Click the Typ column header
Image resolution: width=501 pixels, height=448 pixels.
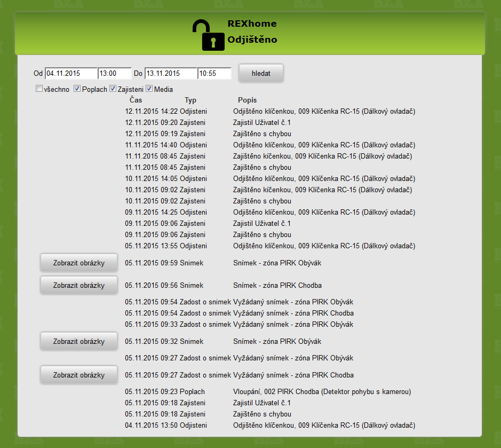190,100
